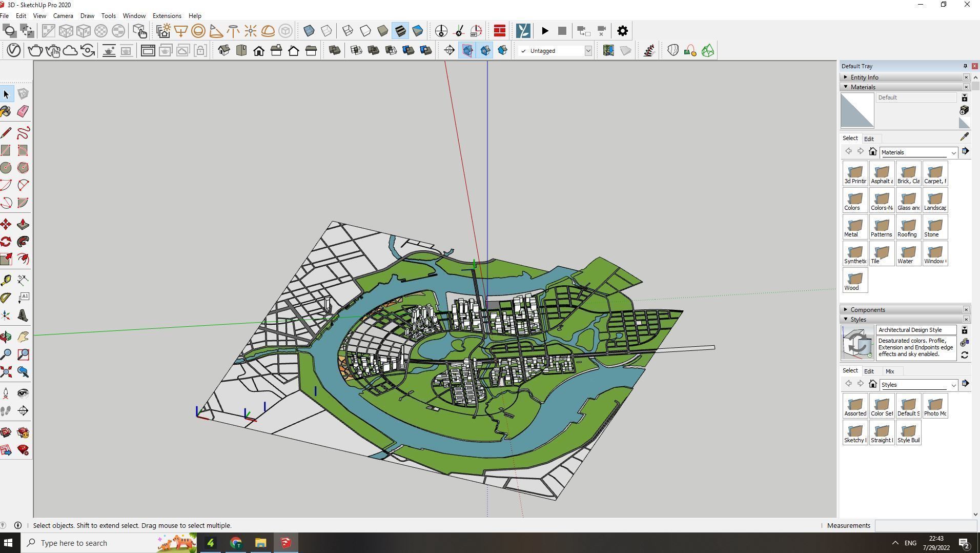Click the current material preview swatch
This screenshot has width=980, height=553.
[857, 111]
